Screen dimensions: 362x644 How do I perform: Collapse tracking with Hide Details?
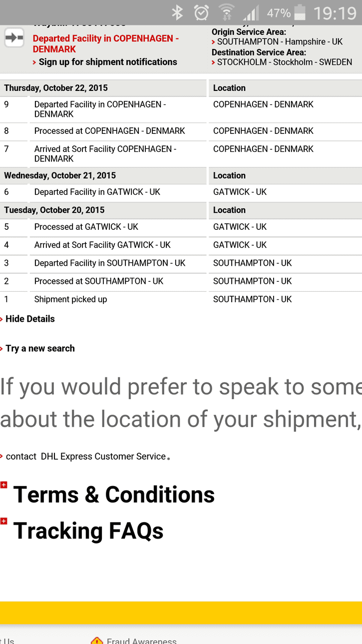30,319
